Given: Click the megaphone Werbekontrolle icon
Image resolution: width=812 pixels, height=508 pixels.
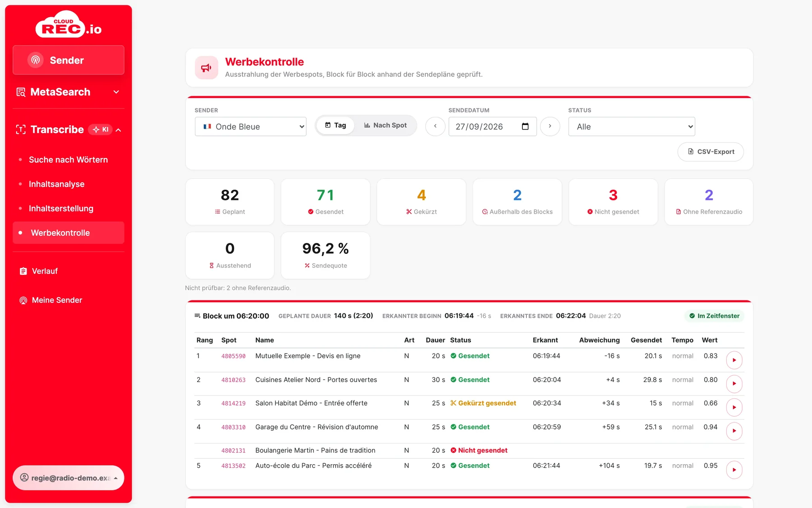Looking at the screenshot, I should tap(207, 68).
